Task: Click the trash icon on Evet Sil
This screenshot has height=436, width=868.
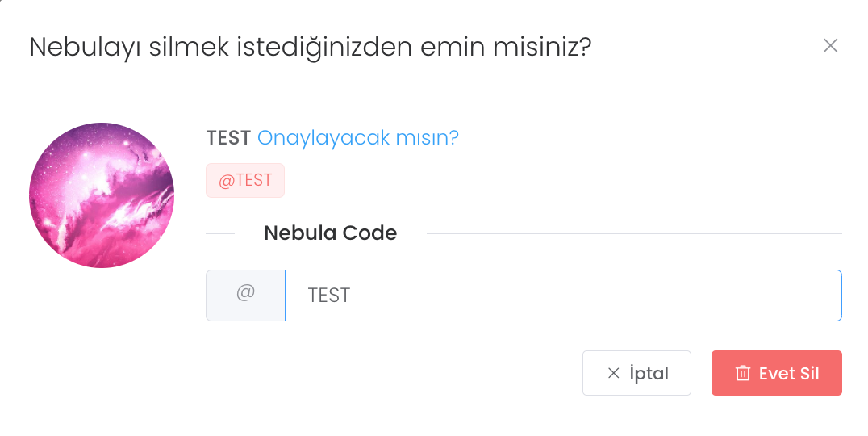Action: pos(742,373)
